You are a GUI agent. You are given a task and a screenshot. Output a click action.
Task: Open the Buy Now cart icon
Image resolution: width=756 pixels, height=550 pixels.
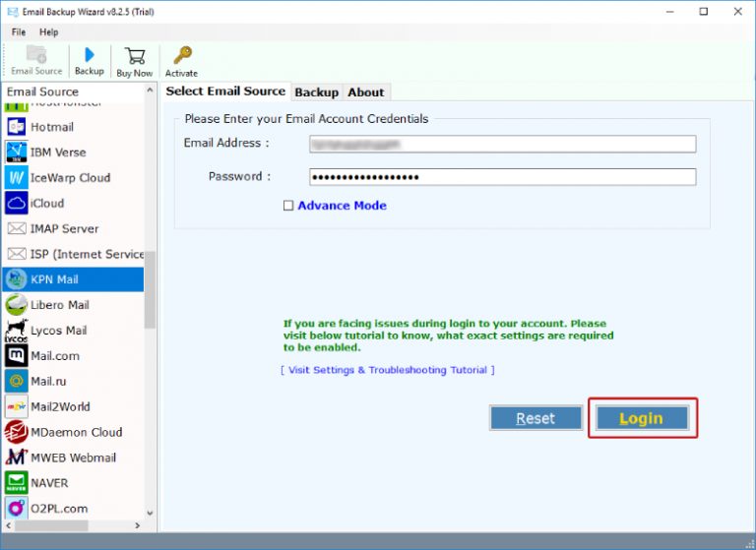[x=135, y=56]
